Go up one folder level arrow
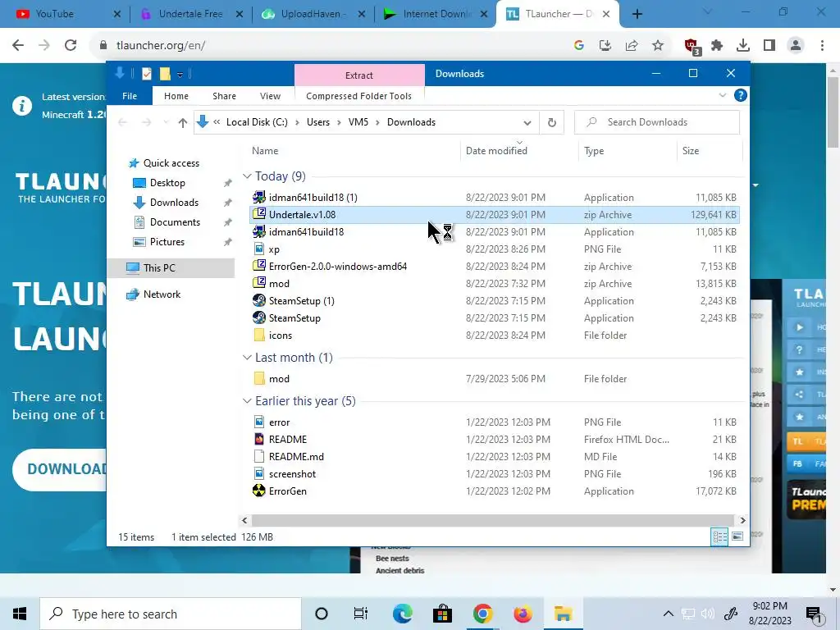 point(183,123)
